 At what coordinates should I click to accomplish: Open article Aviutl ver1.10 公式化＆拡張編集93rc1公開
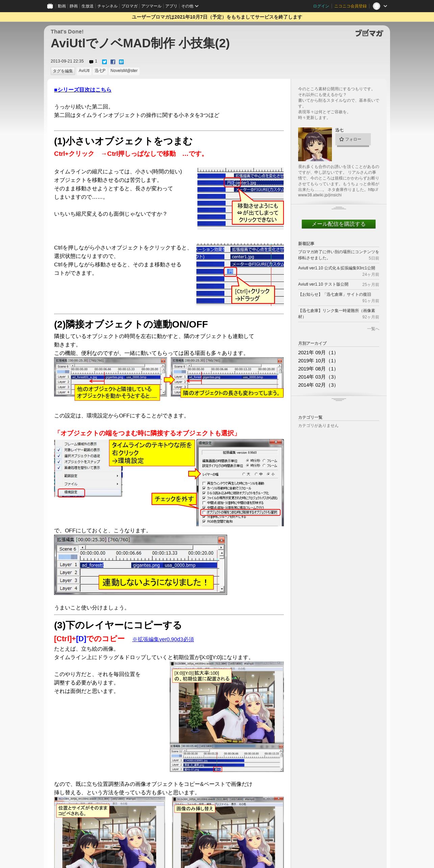(x=337, y=268)
